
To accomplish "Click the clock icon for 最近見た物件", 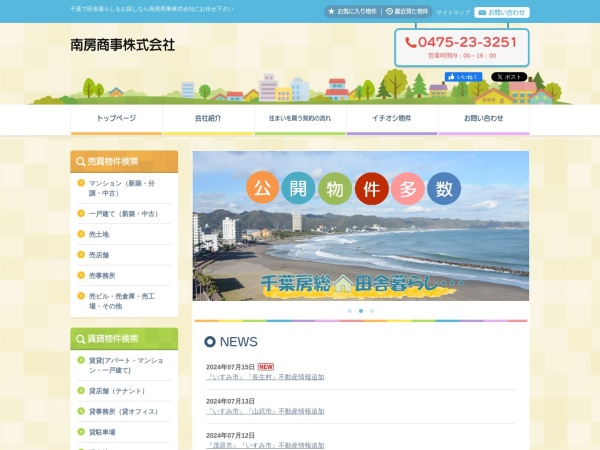I will 389,11.
